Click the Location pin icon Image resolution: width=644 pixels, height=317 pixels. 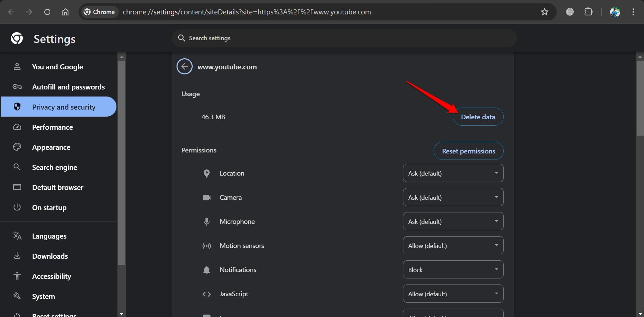pyautogui.click(x=207, y=173)
